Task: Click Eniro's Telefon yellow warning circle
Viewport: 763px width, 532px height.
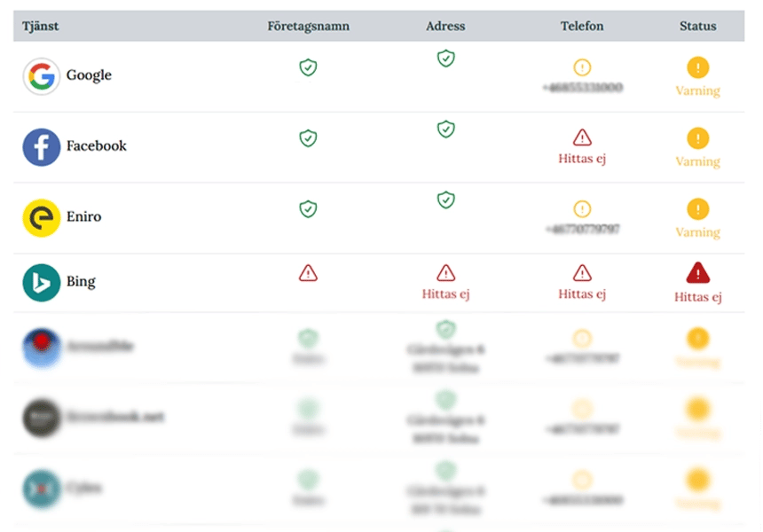Action: [x=582, y=209]
